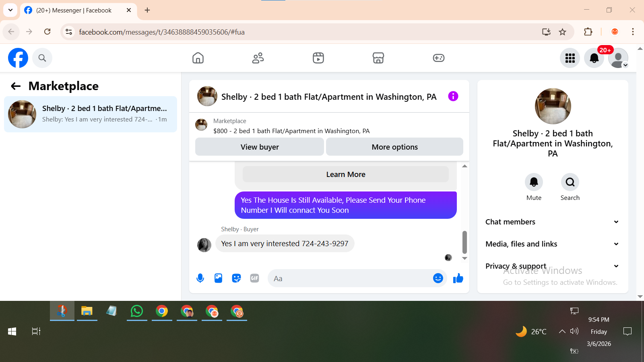Click the large listing photo in info panel

tap(553, 106)
